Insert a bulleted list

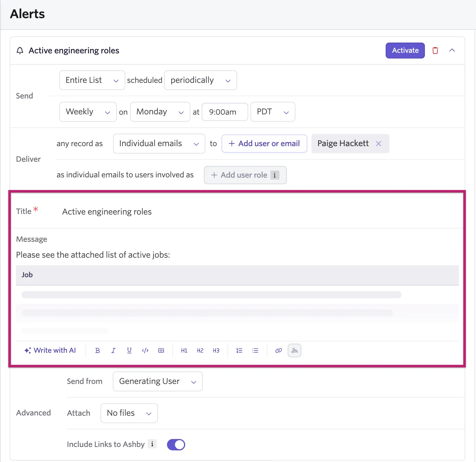click(255, 350)
